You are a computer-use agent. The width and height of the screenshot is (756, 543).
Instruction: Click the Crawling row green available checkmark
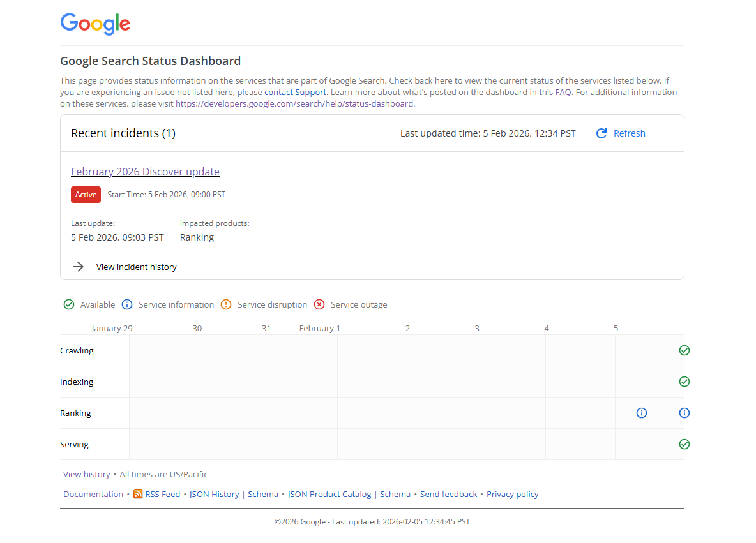[x=684, y=350]
